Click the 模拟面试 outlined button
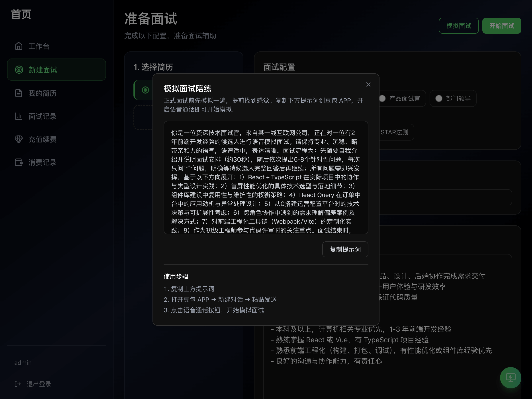The width and height of the screenshot is (532, 399). 459,26
